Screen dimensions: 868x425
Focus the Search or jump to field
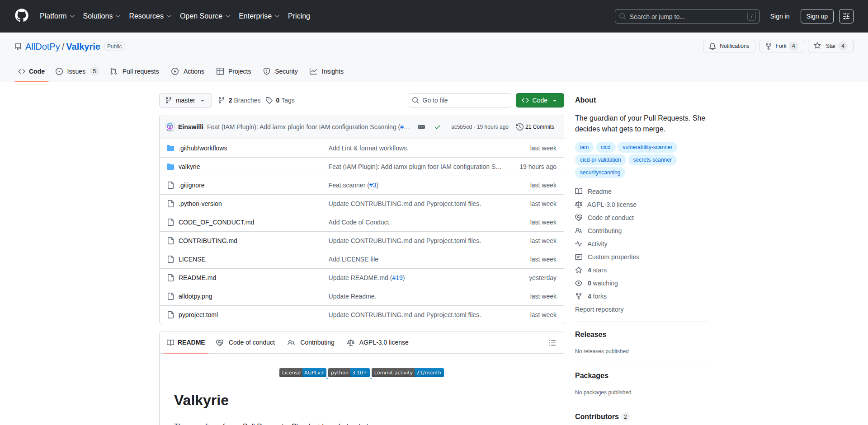(687, 16)
